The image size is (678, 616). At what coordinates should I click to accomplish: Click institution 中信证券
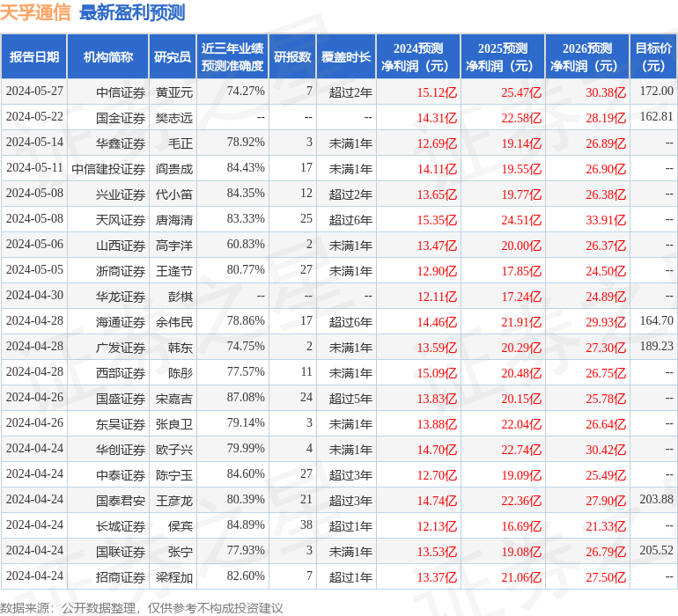point(121,92)
